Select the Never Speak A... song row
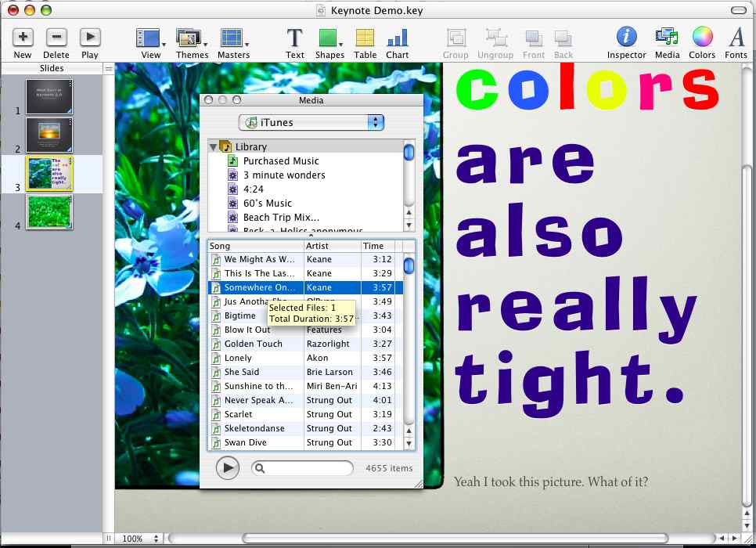Image resolution: width=756 pixels, height=548 pixels. point(306,400)
